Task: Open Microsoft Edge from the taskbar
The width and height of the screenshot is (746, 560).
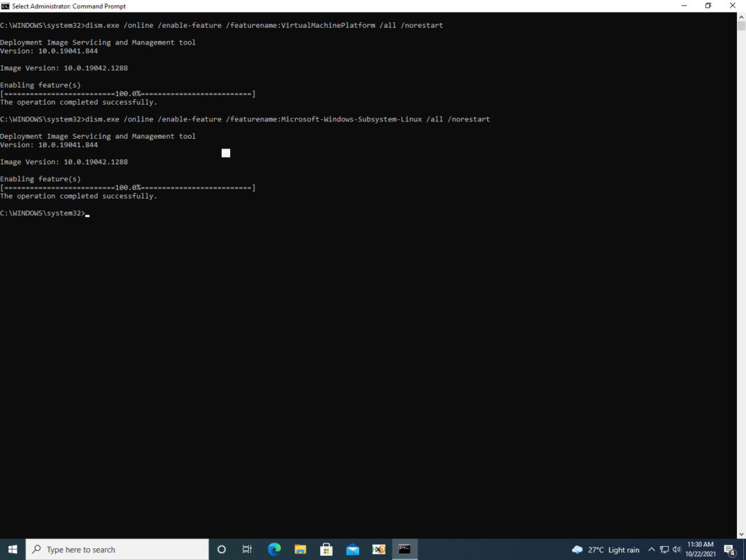Action: (273, 549)
